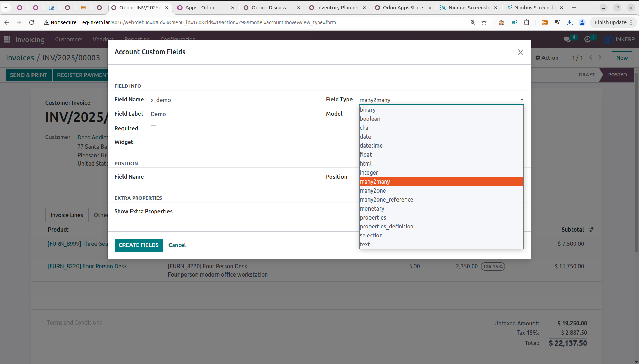The width and height of the screenshot is (639, 364).
Task: Open the Chrome profile avatar
Action: (582, 22)
